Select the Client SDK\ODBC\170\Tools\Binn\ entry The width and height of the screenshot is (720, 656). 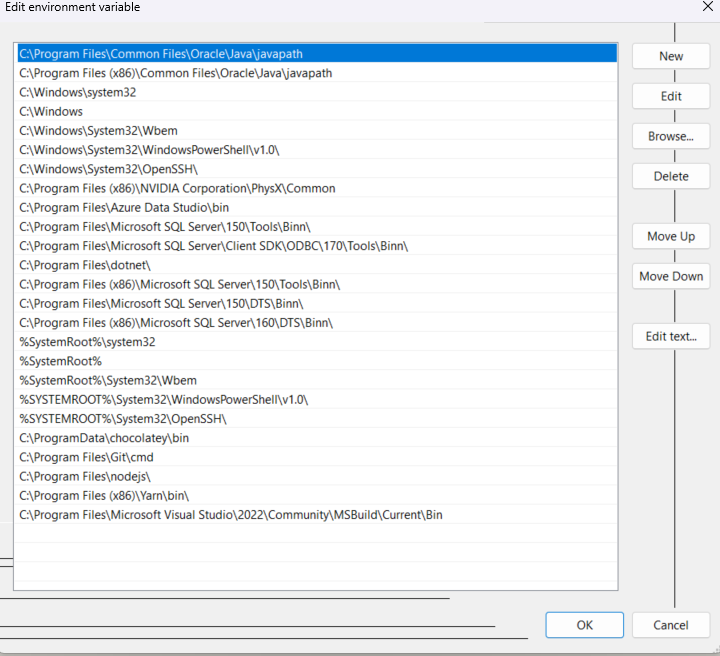point(317,246)
